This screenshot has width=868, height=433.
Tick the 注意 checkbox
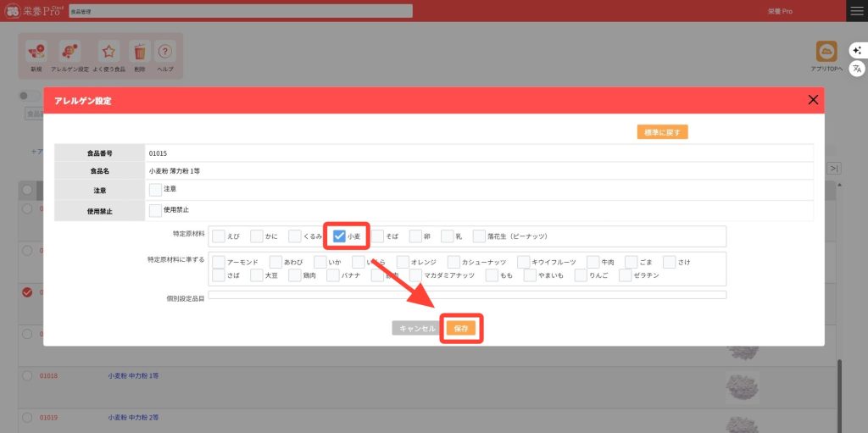click(x=155, y=190)
